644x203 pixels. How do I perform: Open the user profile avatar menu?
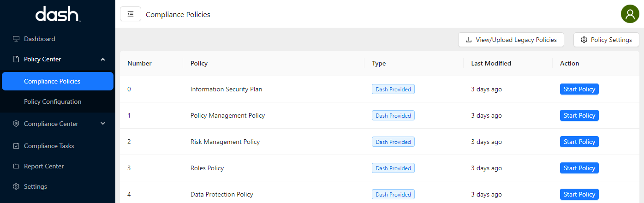coord(630,14)
